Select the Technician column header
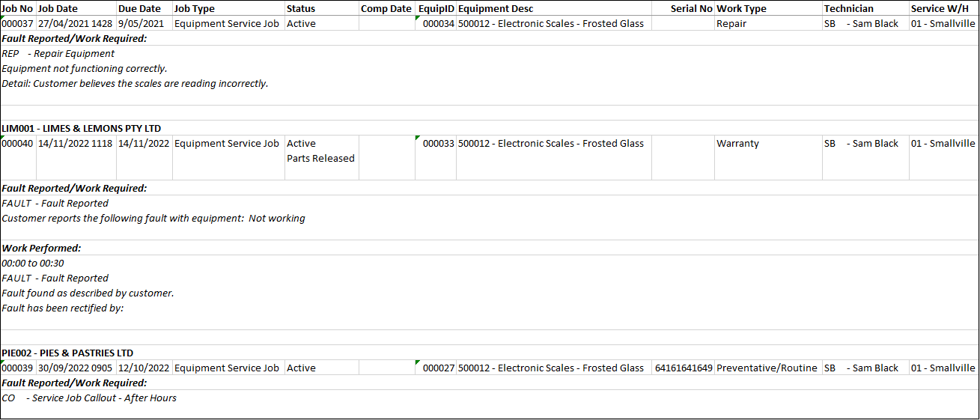This screenshot has width=980, height=420. pos(848,9)
